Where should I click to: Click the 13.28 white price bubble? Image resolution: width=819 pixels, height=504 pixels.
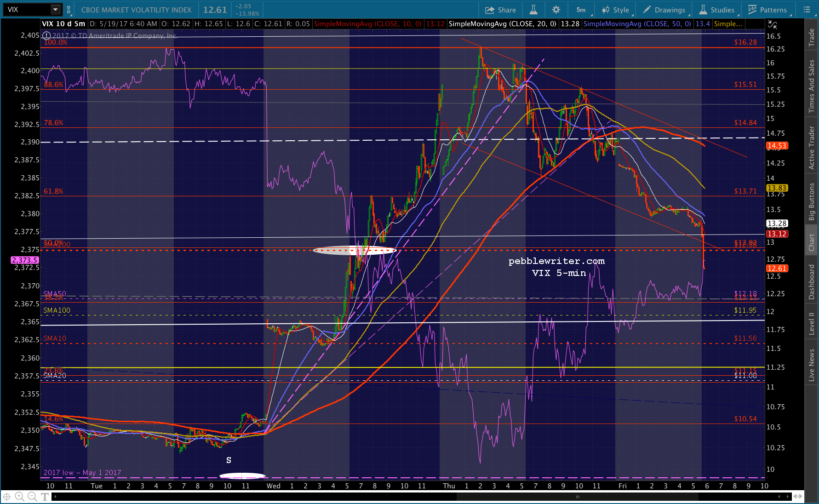click(x=777, y=223)
